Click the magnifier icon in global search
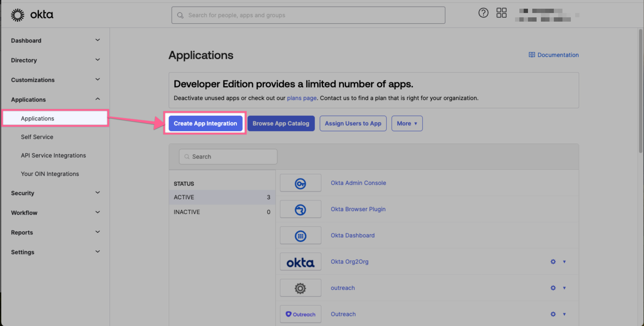 point(180,15)
